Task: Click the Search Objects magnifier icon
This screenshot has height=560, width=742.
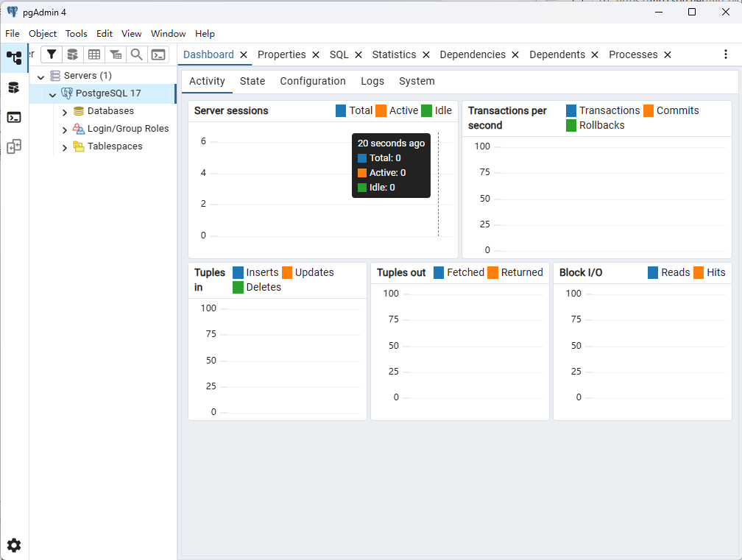Action: click(x=137, y=54)
